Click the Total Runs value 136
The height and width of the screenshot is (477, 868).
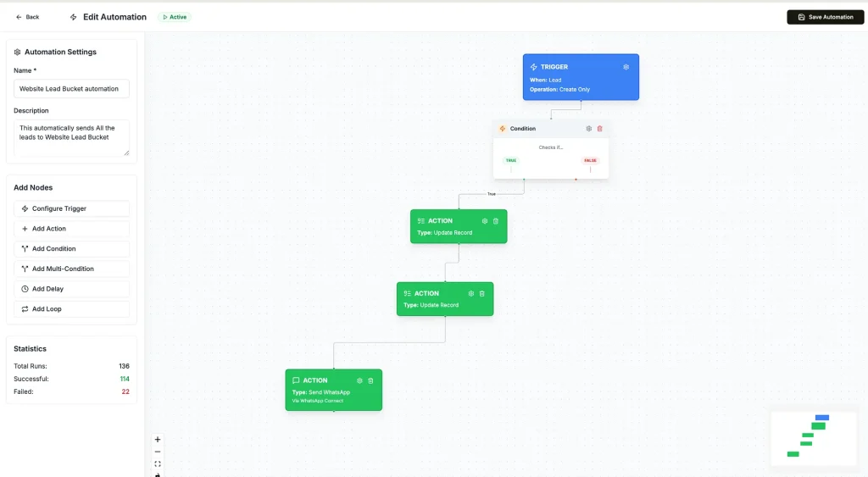[x=124, y=366]
